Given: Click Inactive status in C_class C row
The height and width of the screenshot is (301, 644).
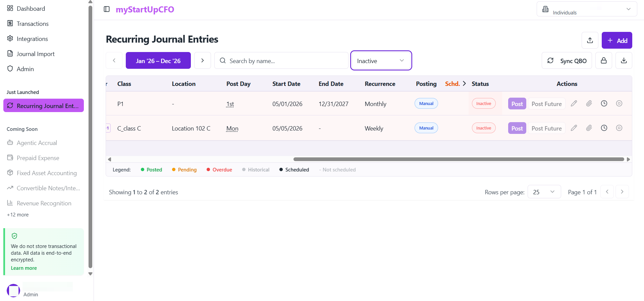Looking at the screenshot, I should coord(484,128).
